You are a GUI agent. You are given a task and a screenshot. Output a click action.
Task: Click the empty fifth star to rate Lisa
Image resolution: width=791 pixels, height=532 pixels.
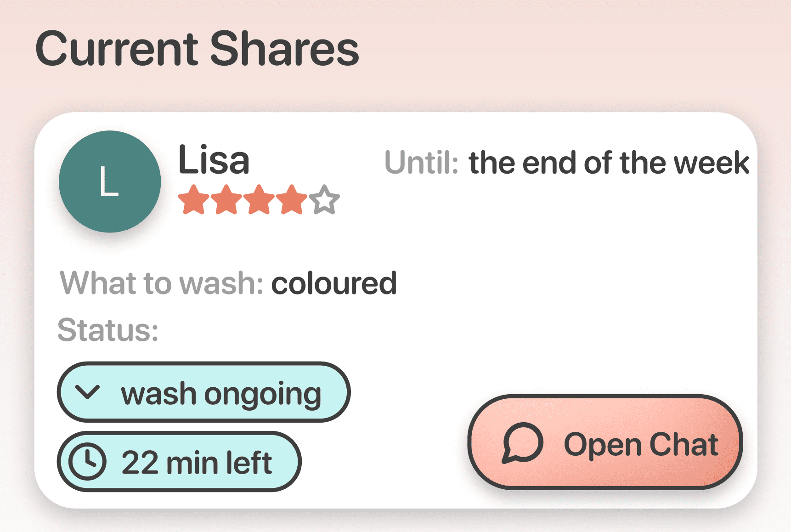(x=324, y=200)
